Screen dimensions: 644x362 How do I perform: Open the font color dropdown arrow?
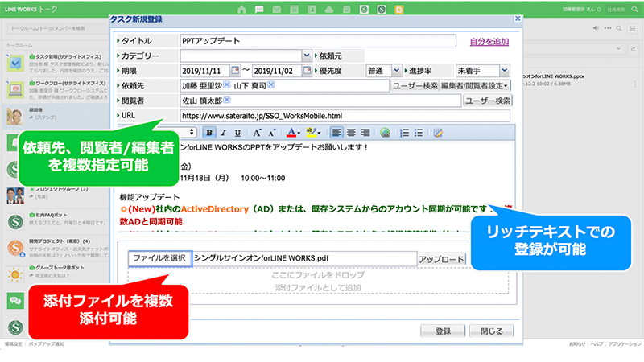coord(299,133)
